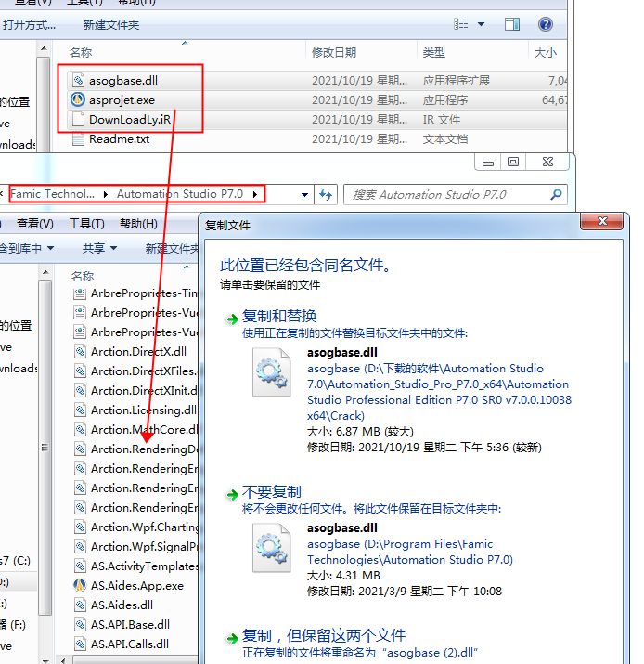Screen dimensions: 644x664
Task: Click the help question mark icon
Action: (x=546, y=24)
